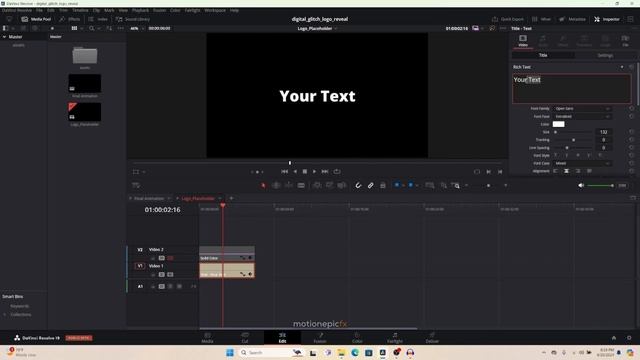
Task: Open the Font Face dropdown
Action: pyautogui.click(x=582, y=116)
